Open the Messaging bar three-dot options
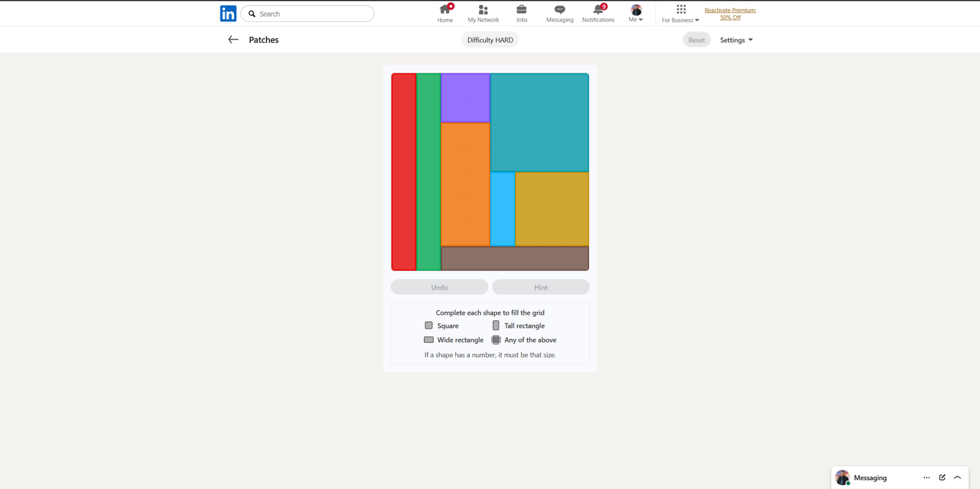This screenshot has width=980, height=489. [x=926, y=477]
